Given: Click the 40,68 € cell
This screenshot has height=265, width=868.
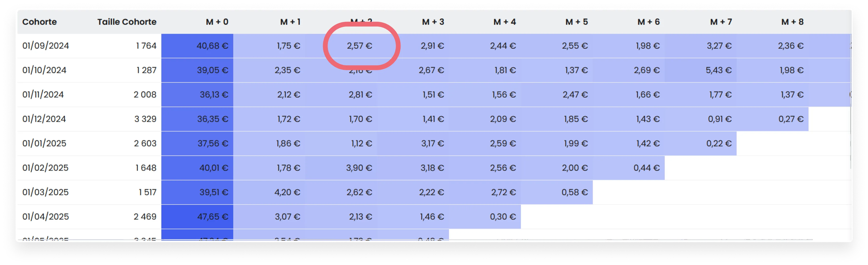Looking at the screenshot, I should pyautogui.click(x=197, y=46).
